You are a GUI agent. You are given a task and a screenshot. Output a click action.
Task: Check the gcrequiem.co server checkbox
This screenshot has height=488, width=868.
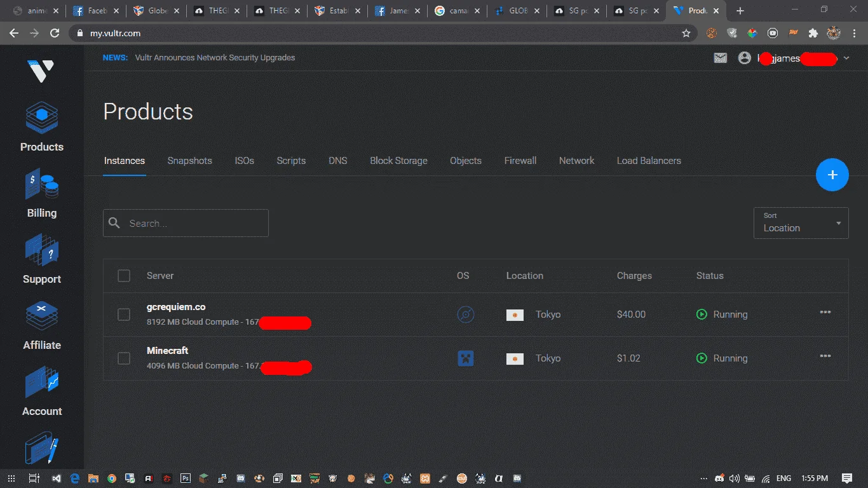[124, 315]
